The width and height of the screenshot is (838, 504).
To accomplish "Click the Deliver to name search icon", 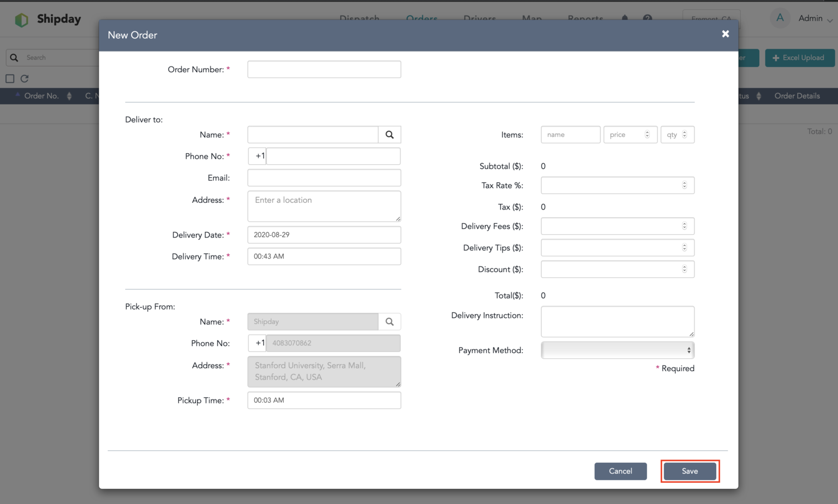I will pos(389,135).
